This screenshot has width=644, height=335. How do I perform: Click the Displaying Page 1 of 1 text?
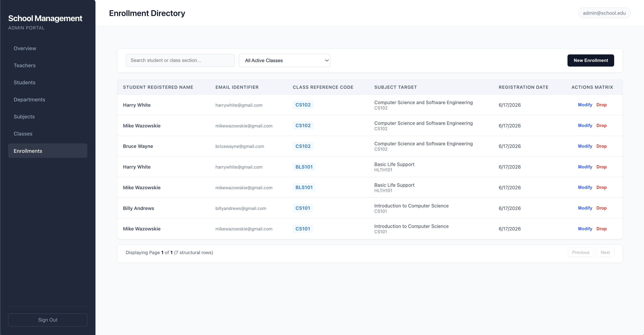(x=169, y=252)
